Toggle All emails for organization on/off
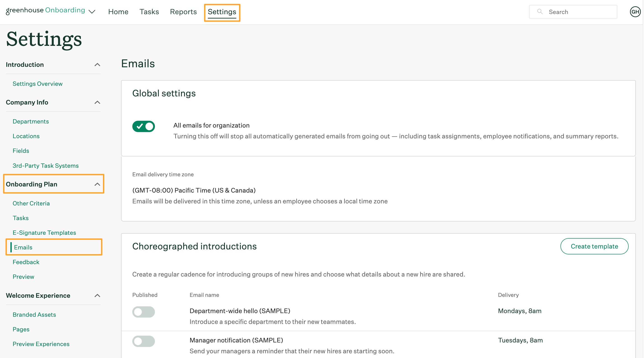 [x=144, y=126]
